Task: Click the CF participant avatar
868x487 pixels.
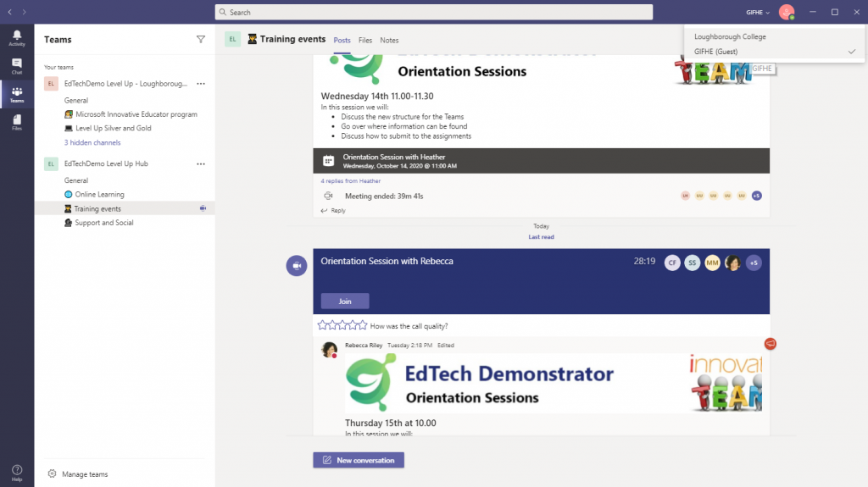Action: [x=672, y=263]
